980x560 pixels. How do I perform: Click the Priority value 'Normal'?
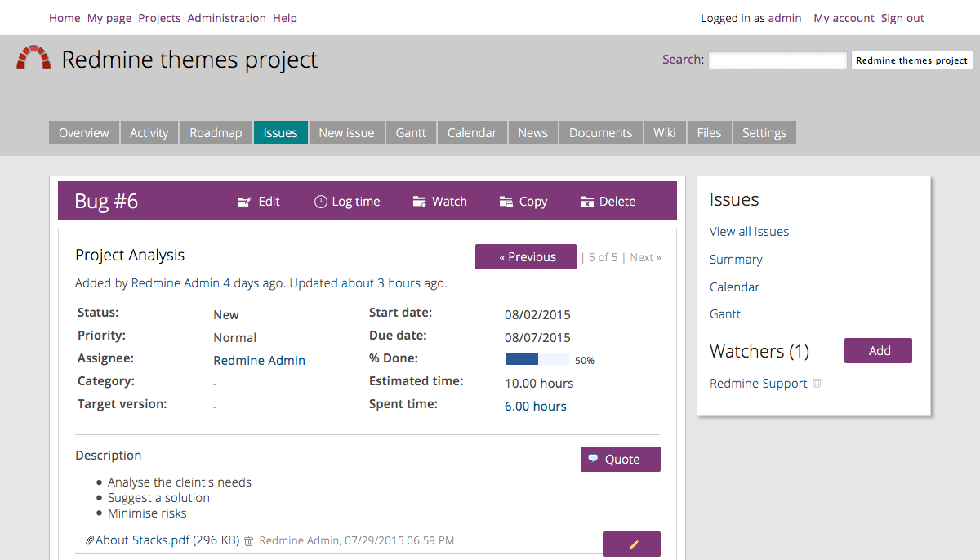(235, 338)
